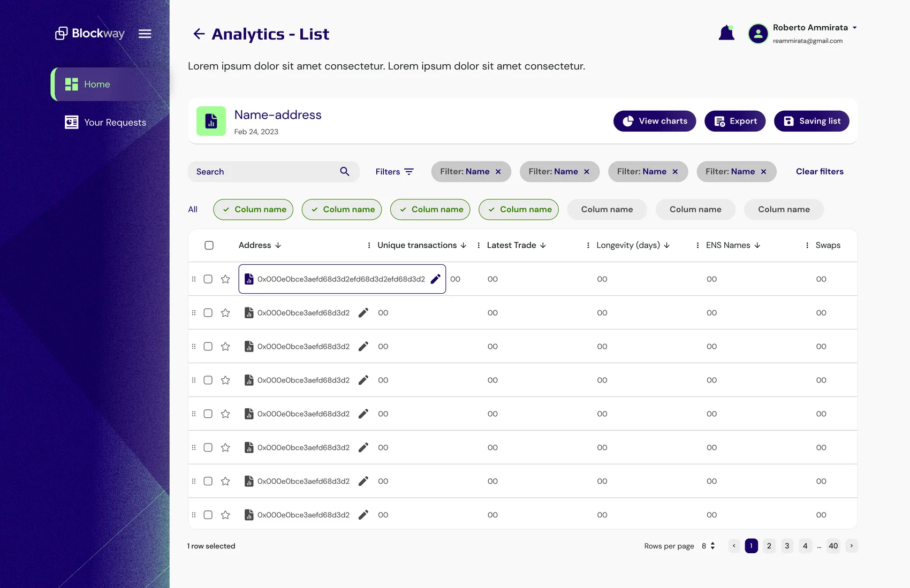Go to page 2
Image resolution: width=910 pixels, height=588 pixels.
[x=769, y=546]
